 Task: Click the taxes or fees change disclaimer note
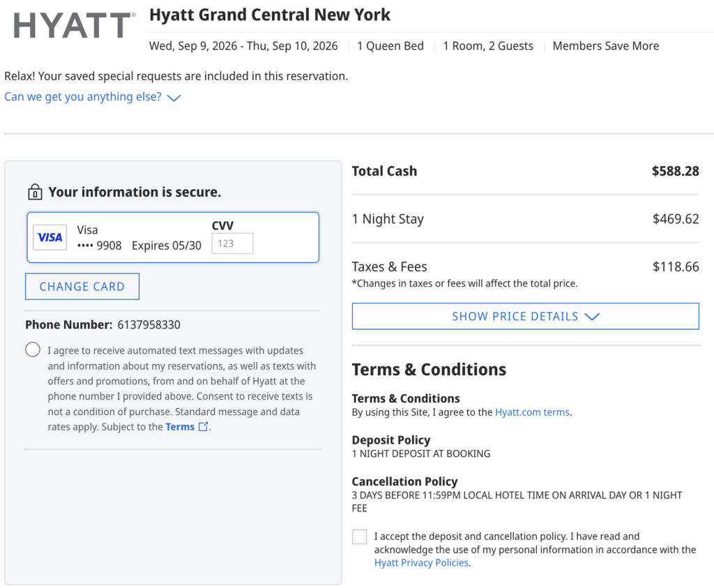(464, 283)
